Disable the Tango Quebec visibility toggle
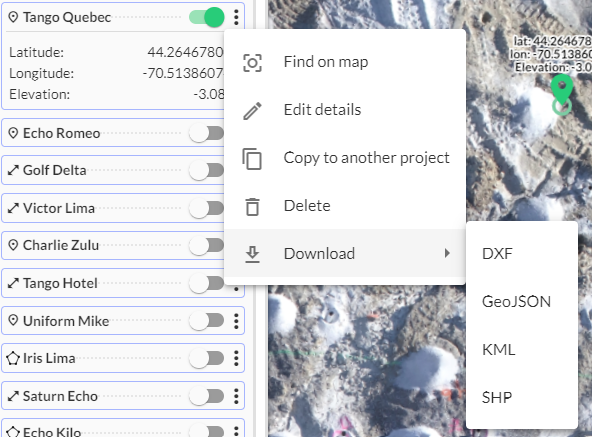Image resolution: width=592 pixels, height=437 pixels. 207,17
